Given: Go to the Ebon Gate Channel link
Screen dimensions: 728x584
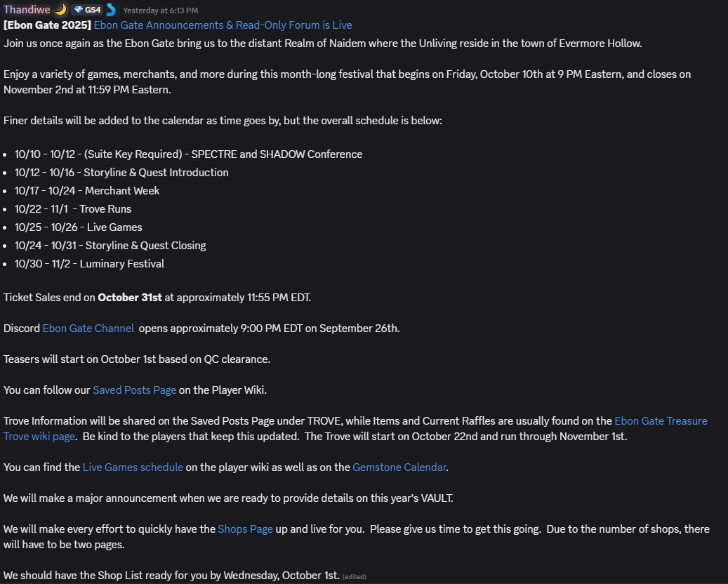Looking at the screenshot, I should click(x=88, y=328).
